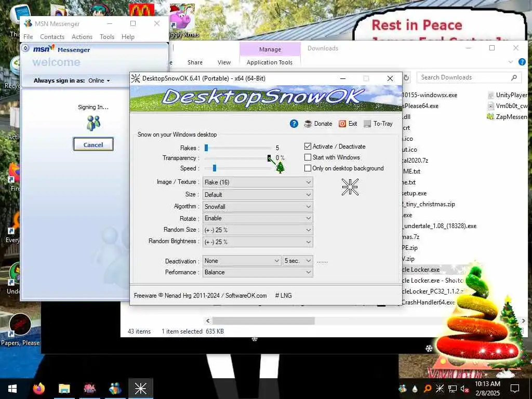The image size is (532, 399).
Task: Open the notification center icon
Action: 515,389
